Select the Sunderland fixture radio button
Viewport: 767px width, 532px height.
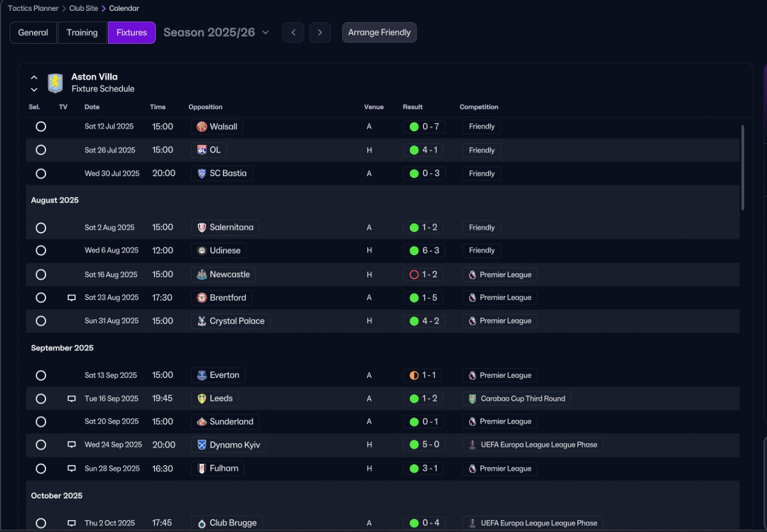[x=41, y=422]
